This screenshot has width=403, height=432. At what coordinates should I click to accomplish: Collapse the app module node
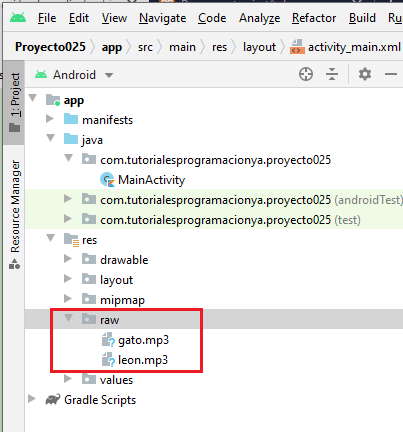point(33,98)
